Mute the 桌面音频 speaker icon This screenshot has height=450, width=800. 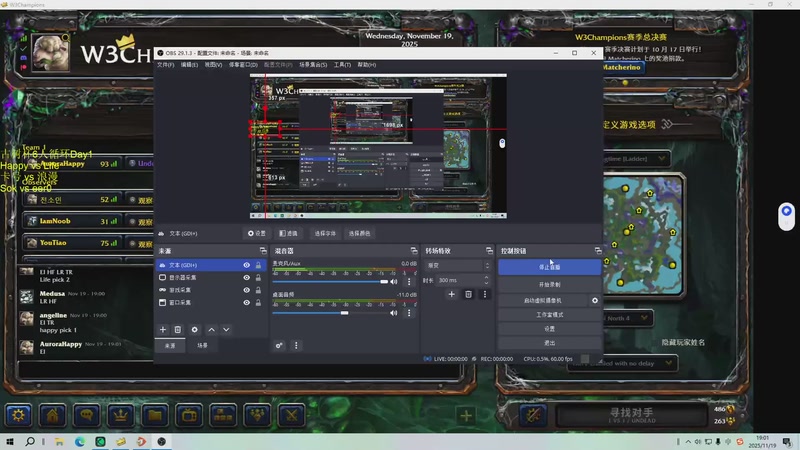click(394, 313)
